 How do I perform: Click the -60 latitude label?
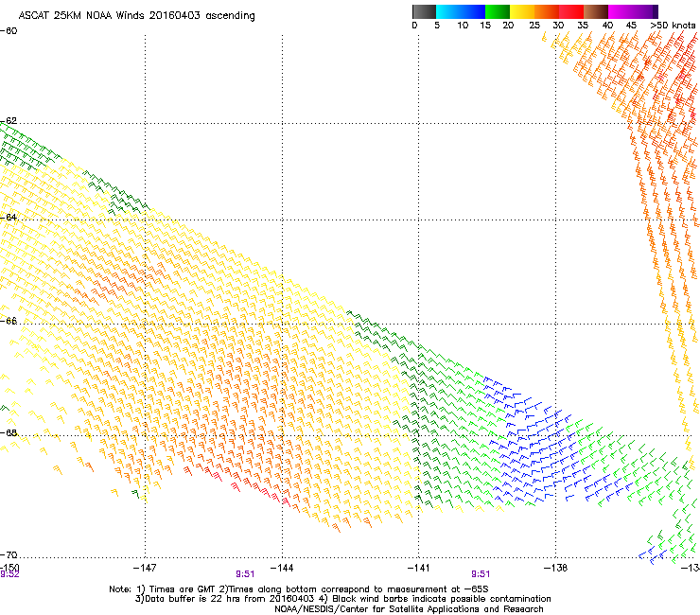point(9,31)
